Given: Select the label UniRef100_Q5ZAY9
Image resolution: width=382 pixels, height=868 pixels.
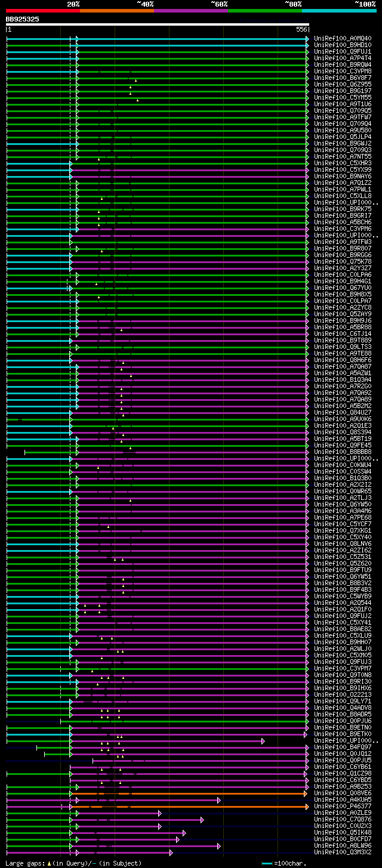Looking at the screenshot, I should 343,314.
